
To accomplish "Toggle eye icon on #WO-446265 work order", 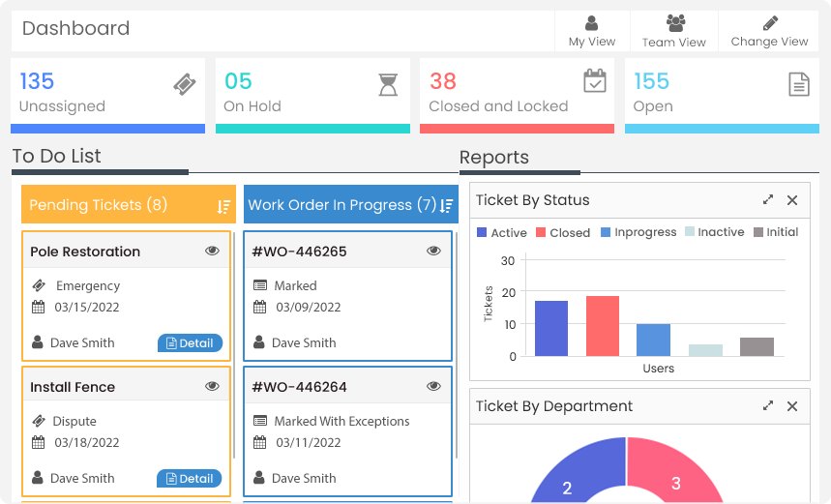I will [433, 251].
